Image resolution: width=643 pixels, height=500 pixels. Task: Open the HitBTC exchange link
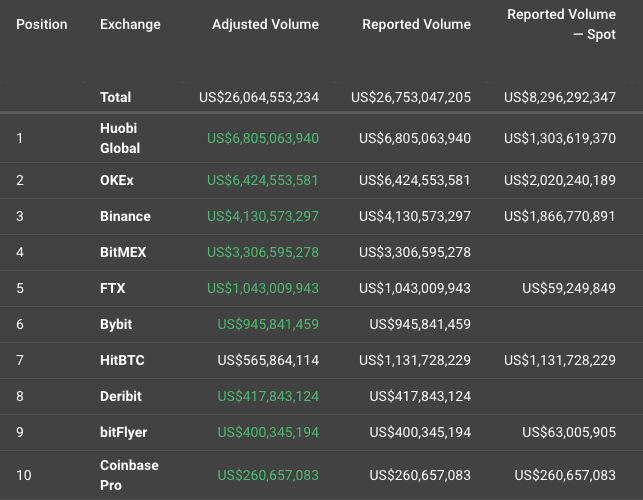122,361
